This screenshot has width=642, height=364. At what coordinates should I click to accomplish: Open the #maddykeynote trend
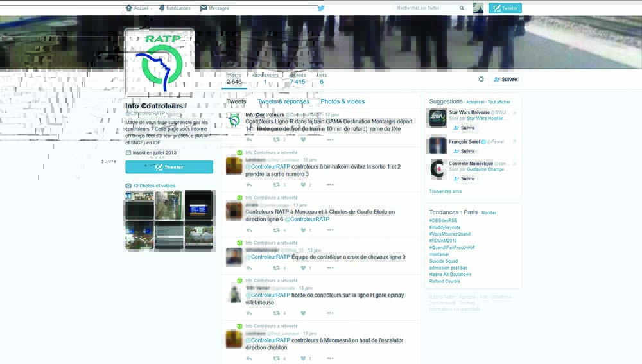[x=445, y=227]
